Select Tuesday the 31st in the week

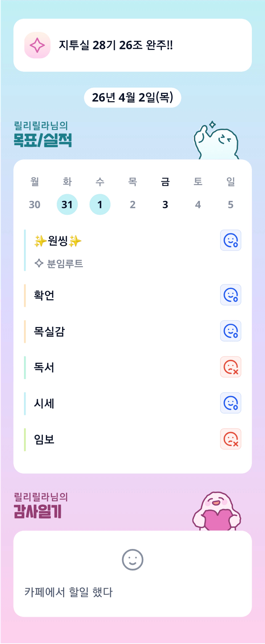67,204
